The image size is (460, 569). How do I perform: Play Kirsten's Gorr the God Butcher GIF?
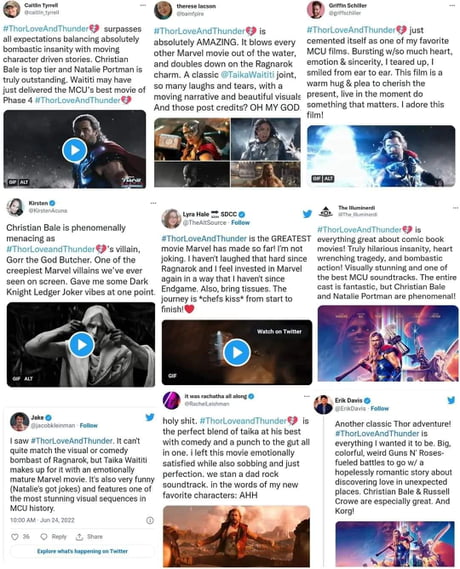coord(81,344)
